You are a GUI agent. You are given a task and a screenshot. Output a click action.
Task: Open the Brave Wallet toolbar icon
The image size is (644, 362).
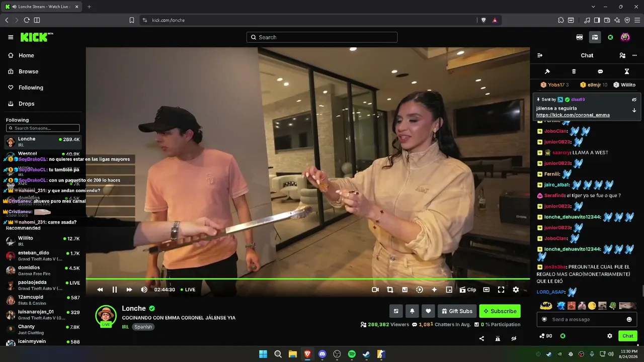[x=607, y=20]
